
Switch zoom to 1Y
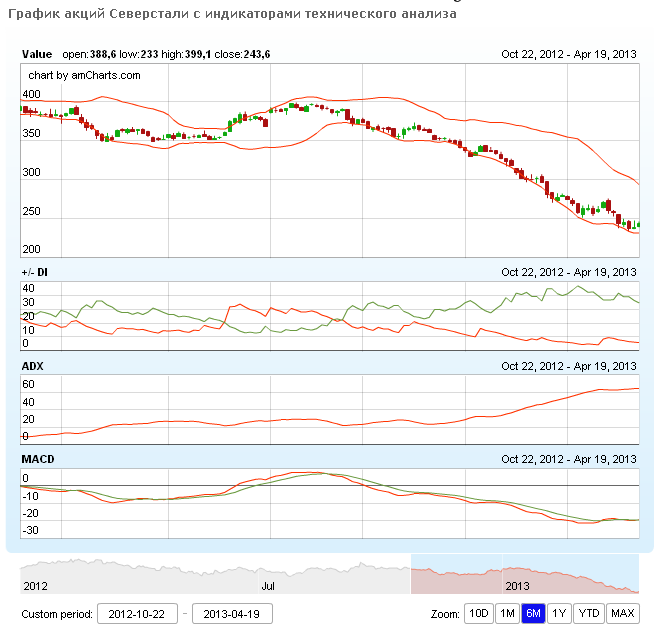559,613
